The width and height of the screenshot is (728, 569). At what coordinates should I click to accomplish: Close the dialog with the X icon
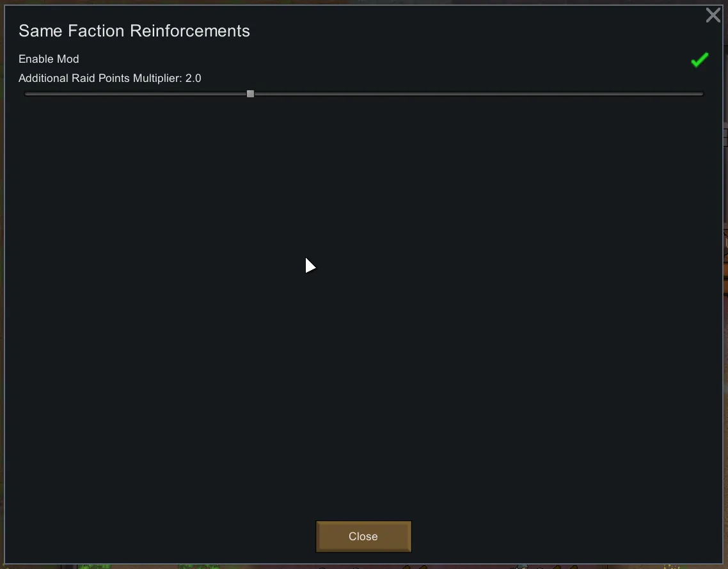pyautogui.click(x=713, y=15)
